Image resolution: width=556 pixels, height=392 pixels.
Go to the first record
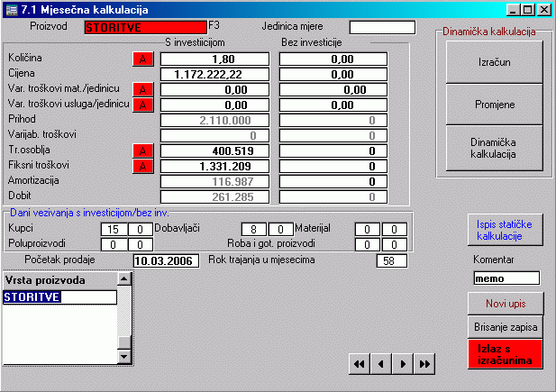point(360,364)
